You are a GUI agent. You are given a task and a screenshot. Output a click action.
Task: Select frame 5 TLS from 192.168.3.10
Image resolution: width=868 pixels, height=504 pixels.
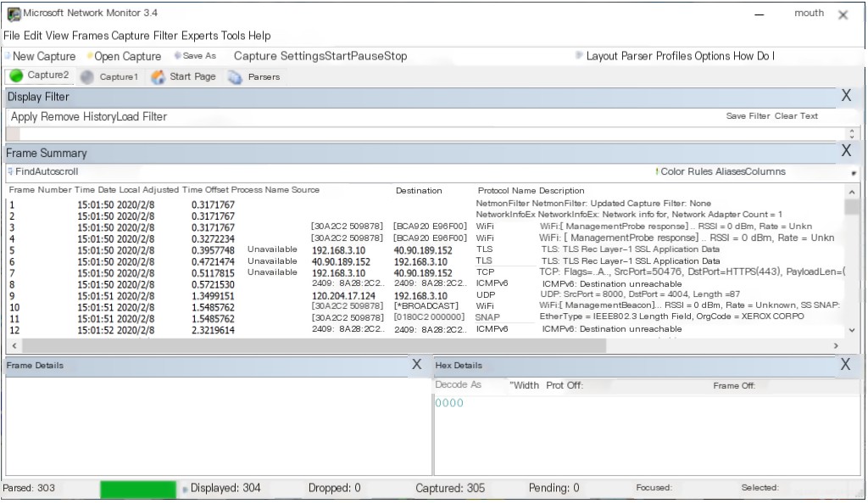pos(426,250)
